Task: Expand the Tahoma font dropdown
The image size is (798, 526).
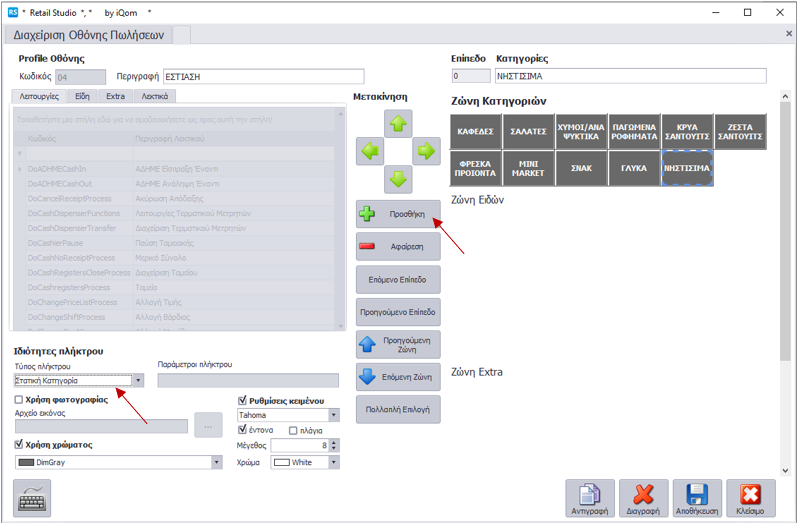Action: 333,415
